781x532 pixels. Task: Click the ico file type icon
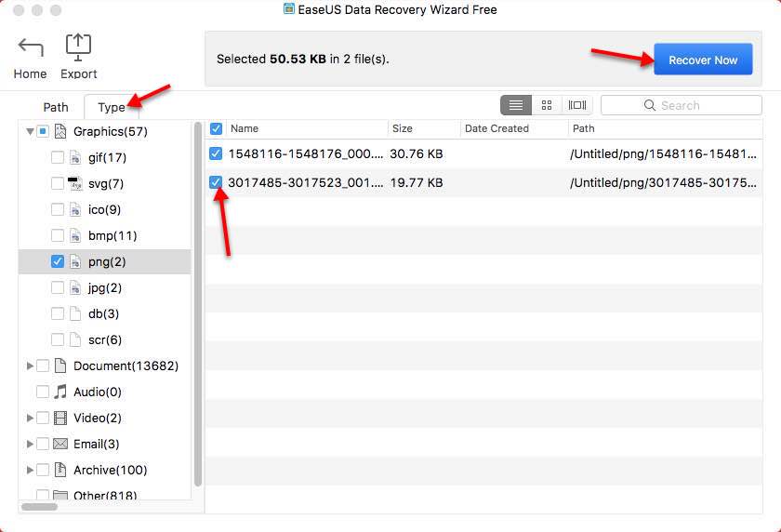click(75, 209)
